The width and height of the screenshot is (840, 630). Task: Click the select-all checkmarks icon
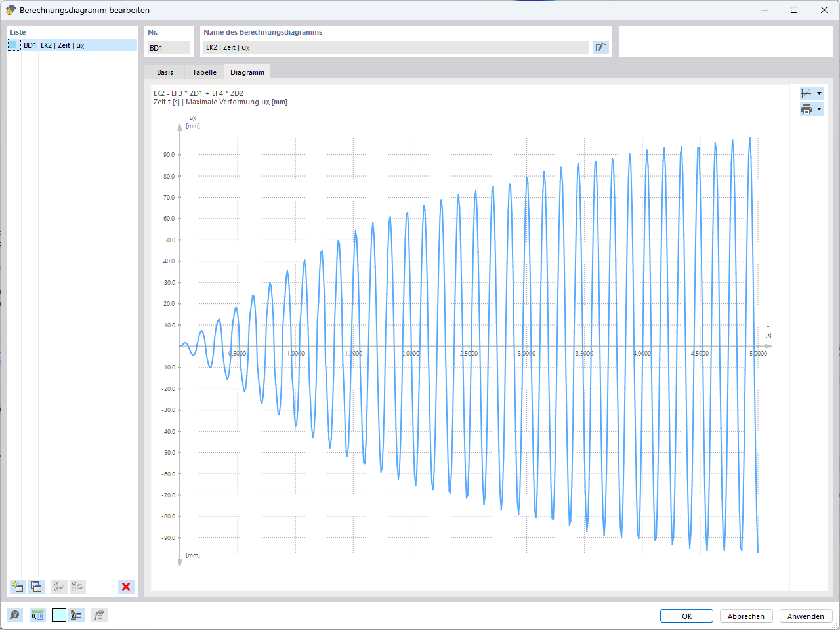point(59,587)
